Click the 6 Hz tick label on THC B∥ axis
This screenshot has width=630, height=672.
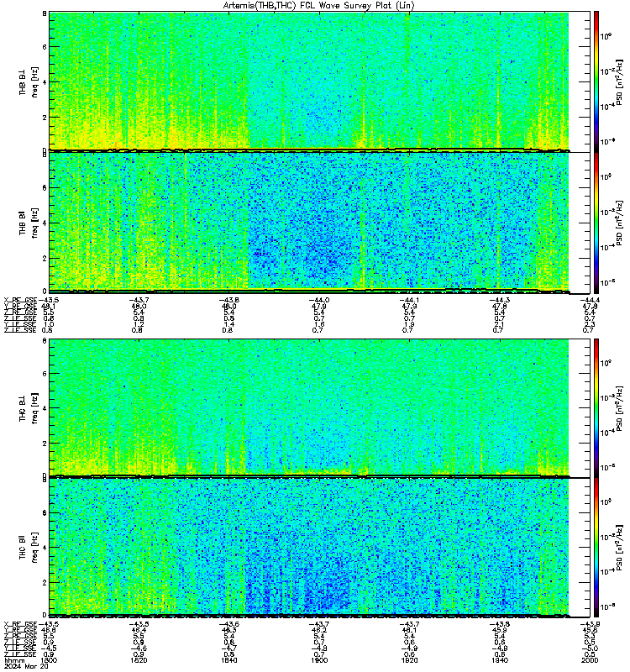(x=45, y=512)
